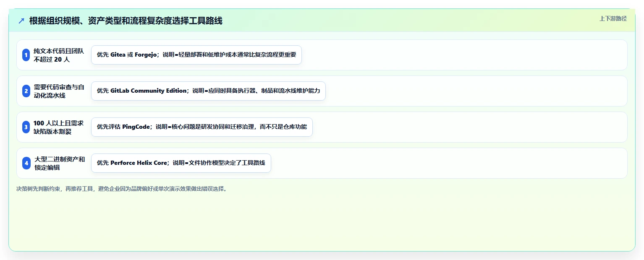644x260 pixels.
Task: Click the 100 人以上且需求缺陷版本割裂 condition
Action: pyautogui.click(x=59, y=127)
